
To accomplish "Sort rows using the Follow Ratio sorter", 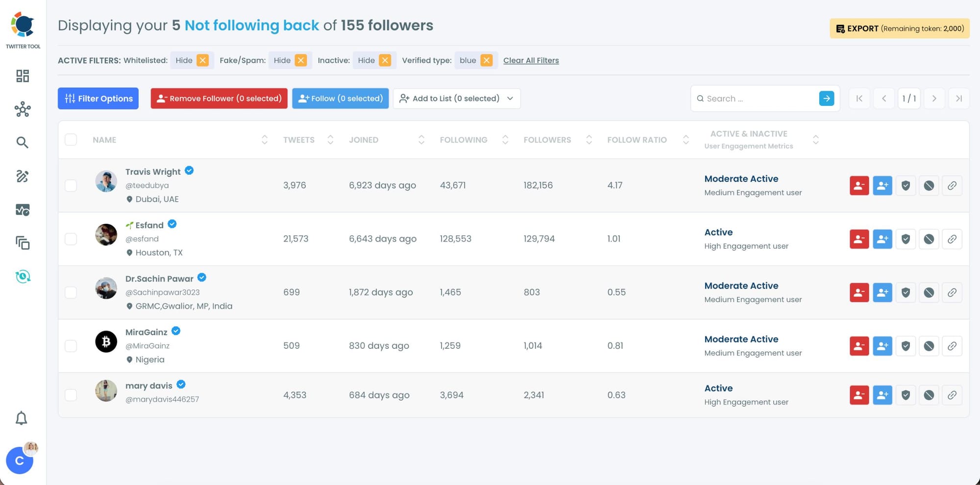I will point(686,140).
